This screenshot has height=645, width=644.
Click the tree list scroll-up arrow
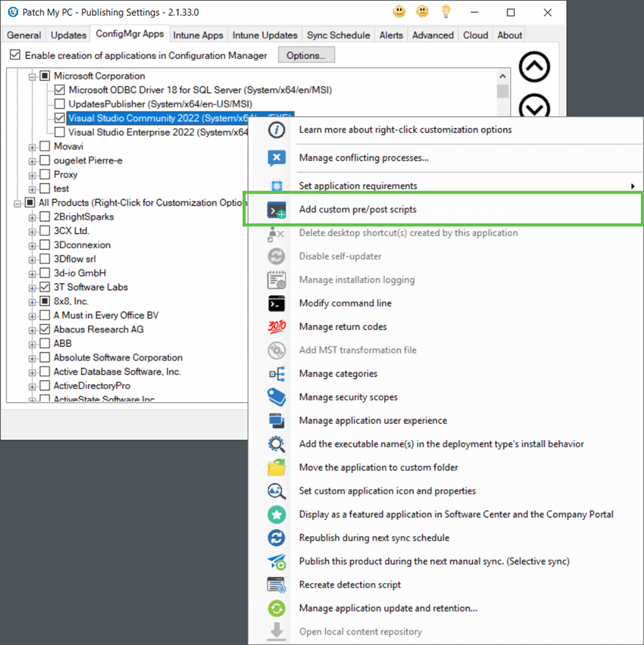(502, 76)
